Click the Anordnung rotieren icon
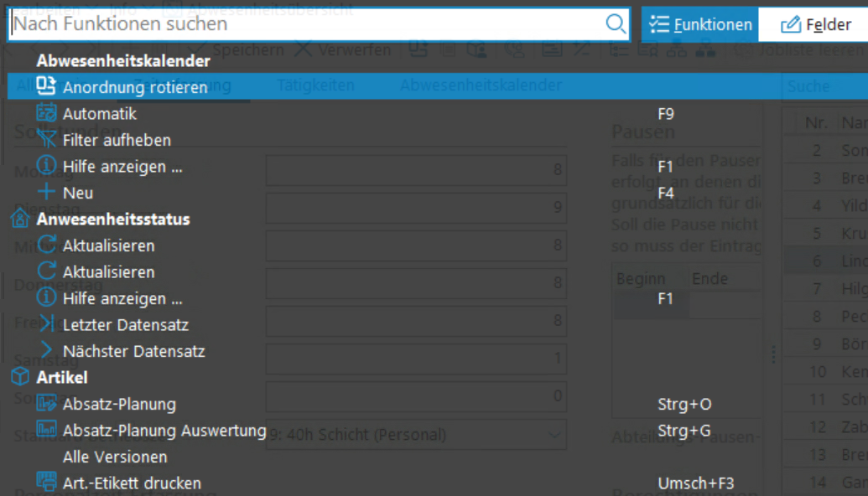Image resolution: width=868 pixels, height=496 pixels. tap(46, 86)
